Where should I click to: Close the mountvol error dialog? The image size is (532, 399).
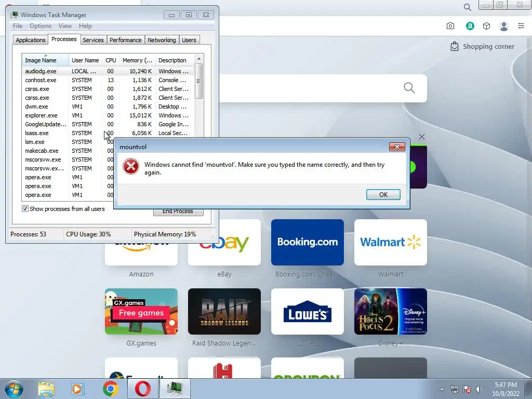tap(397, 147)
